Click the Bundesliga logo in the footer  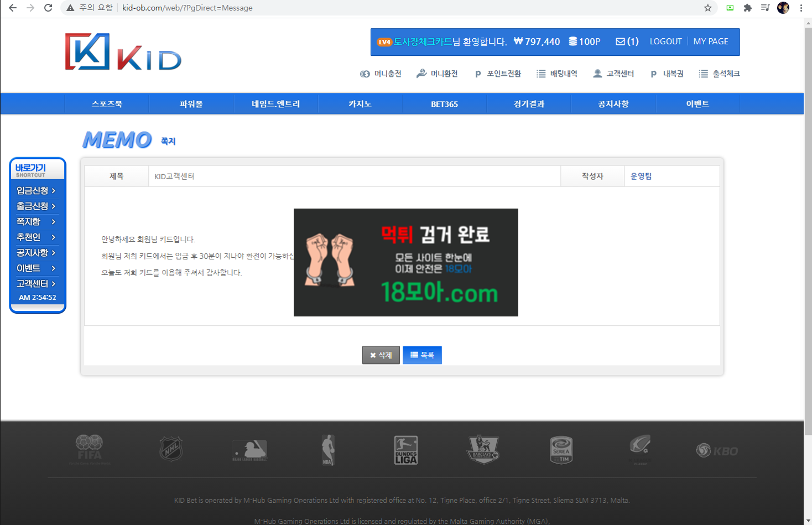[x=406, y=450]
